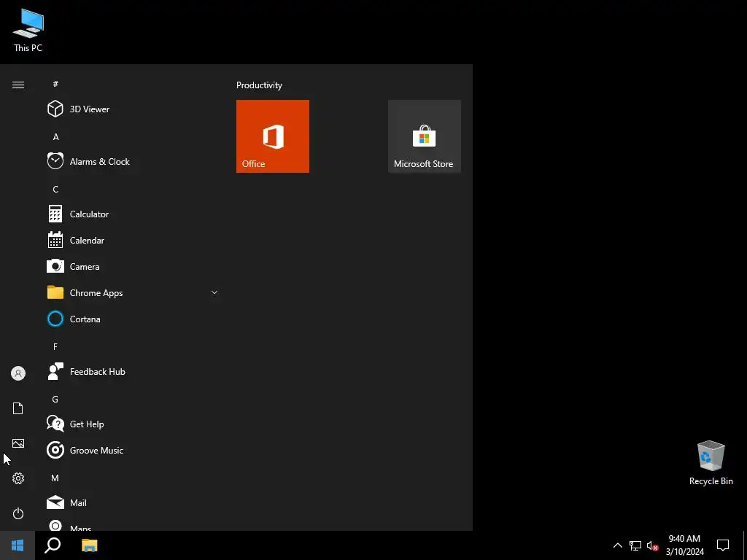
Task: Open 3D Viewer from app list
Action: [x=133, y=109]
